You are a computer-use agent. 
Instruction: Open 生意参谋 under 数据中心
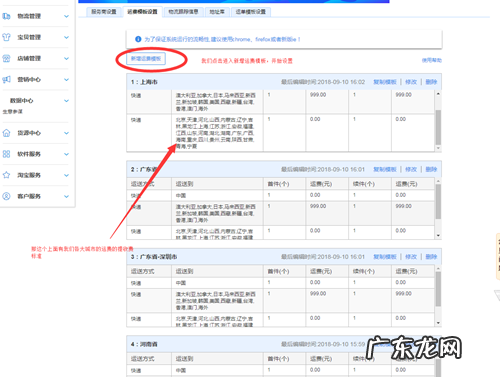[x=13, y=111]
